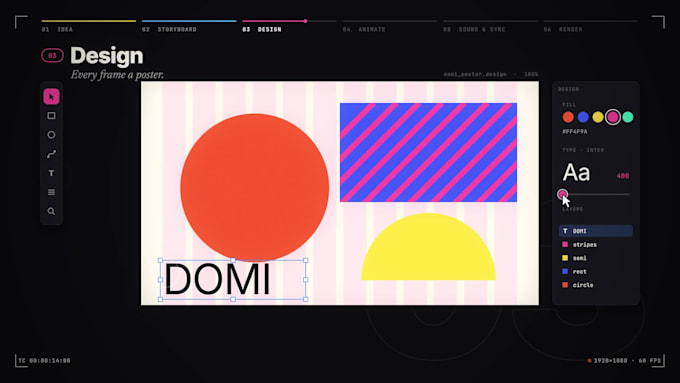Click the yellow square on semi layer

565,258
